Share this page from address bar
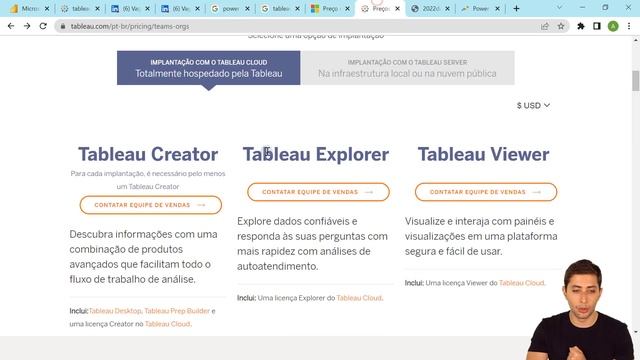Image resolution: width=640 pixels, height=360 pixels. pos(544,26)
